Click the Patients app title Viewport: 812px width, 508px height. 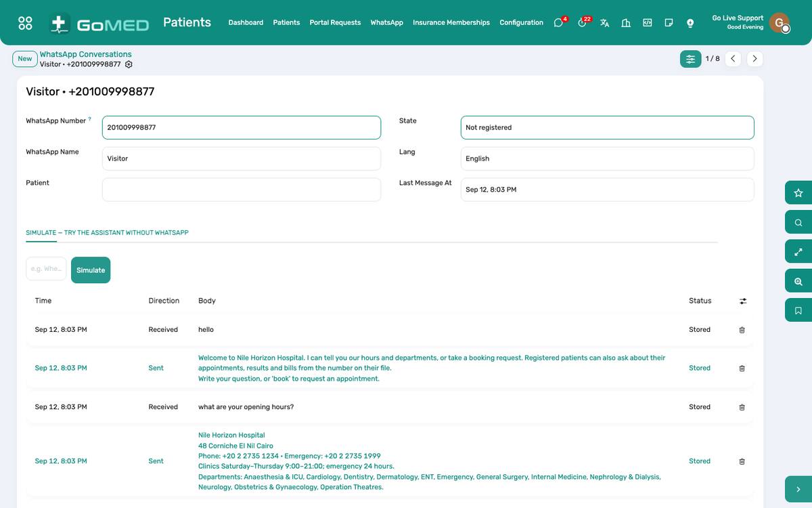click(x=187, y=22)
